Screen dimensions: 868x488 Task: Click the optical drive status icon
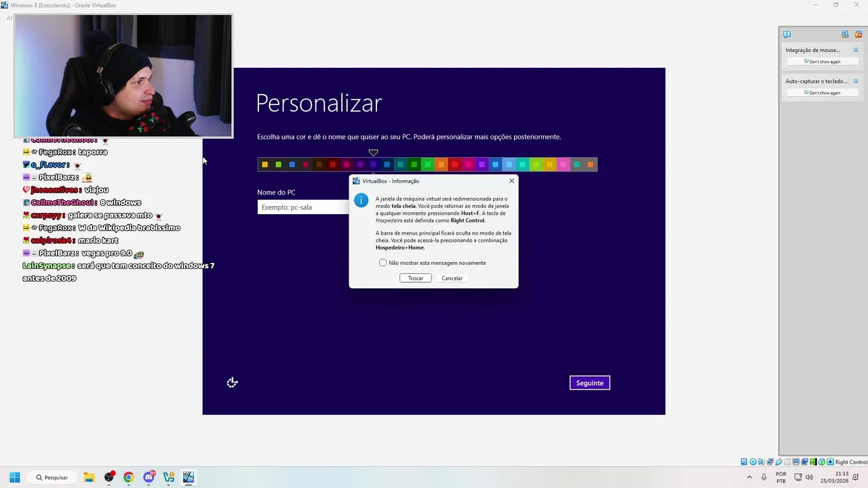click(x=753, y=462)
